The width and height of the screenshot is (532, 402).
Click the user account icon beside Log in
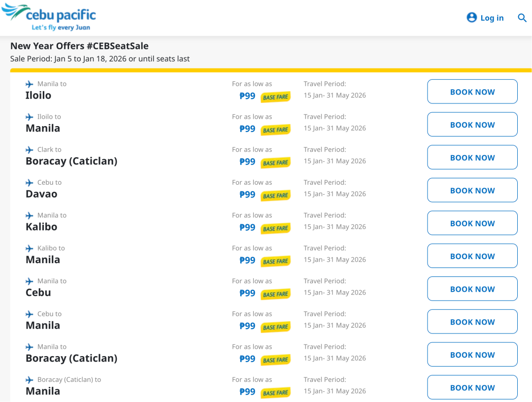471,17
